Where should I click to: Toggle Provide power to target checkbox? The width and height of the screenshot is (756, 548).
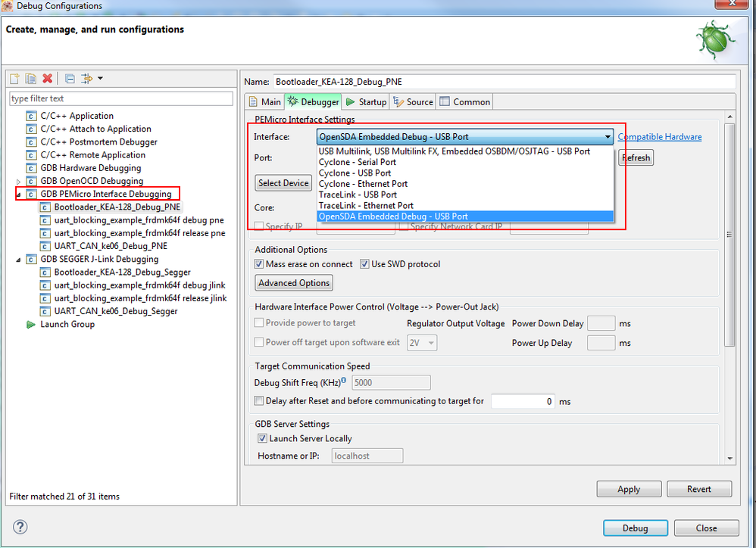259,322
